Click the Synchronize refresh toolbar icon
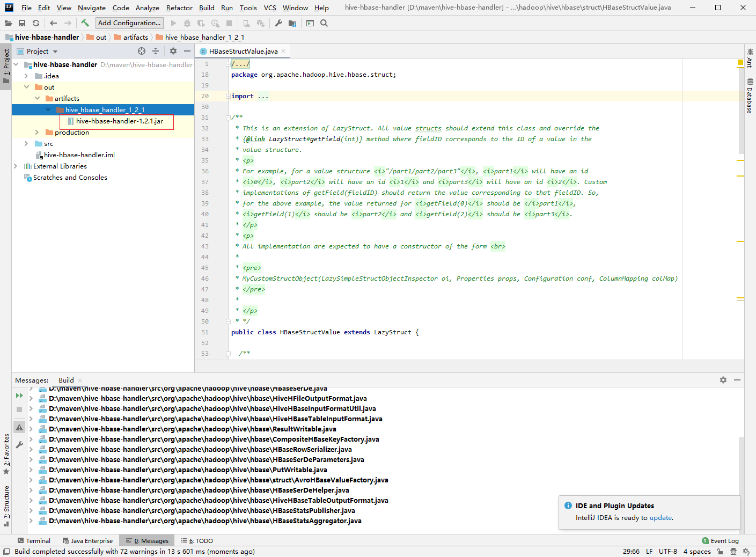 36,23
